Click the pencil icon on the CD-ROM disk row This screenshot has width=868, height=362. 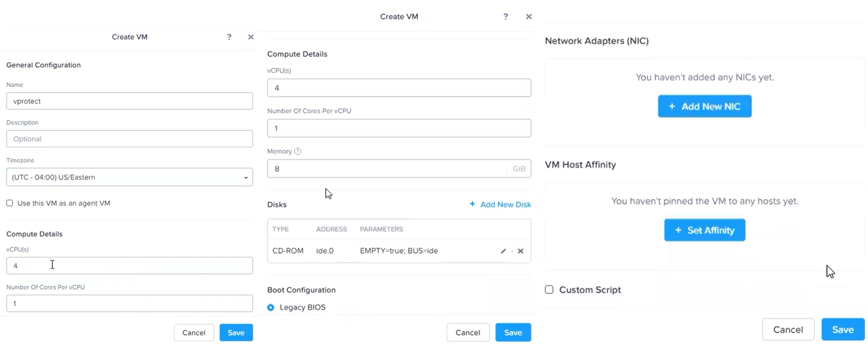click(503, 251)
